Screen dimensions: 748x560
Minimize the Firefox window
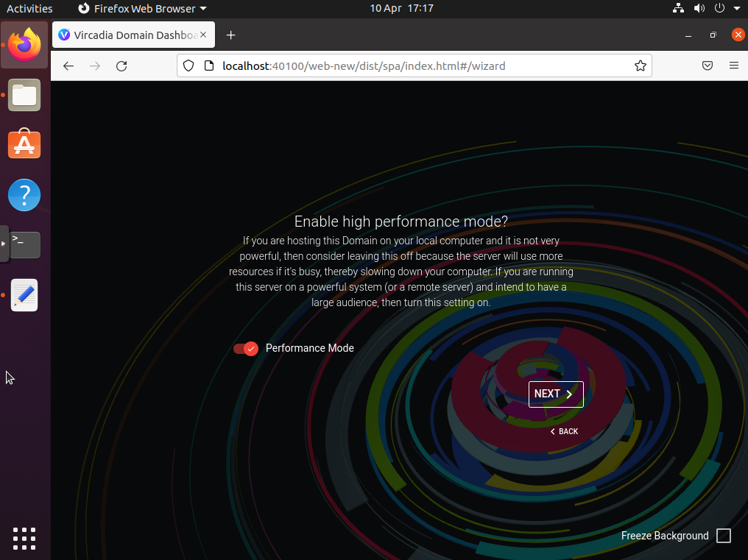pos(688,35)
